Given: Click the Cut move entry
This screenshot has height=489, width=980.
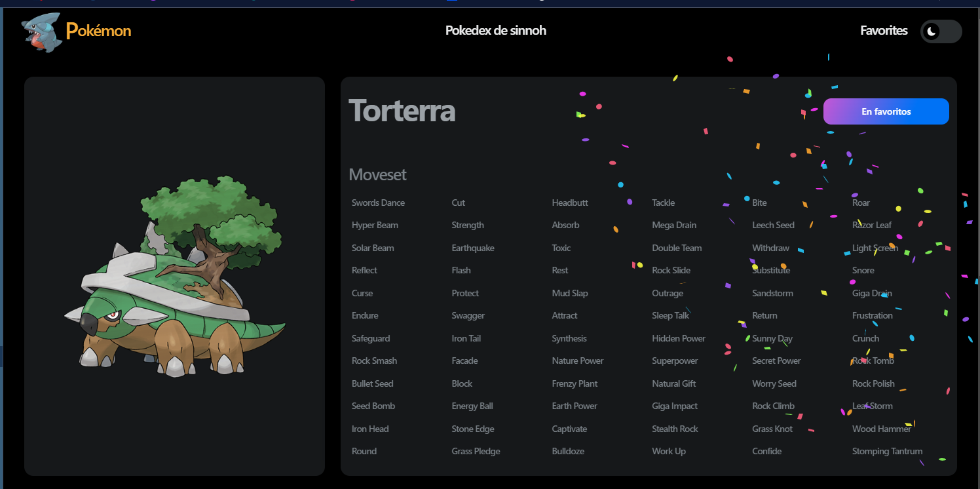Looking at the screenshot, I should tap(459, 203).
